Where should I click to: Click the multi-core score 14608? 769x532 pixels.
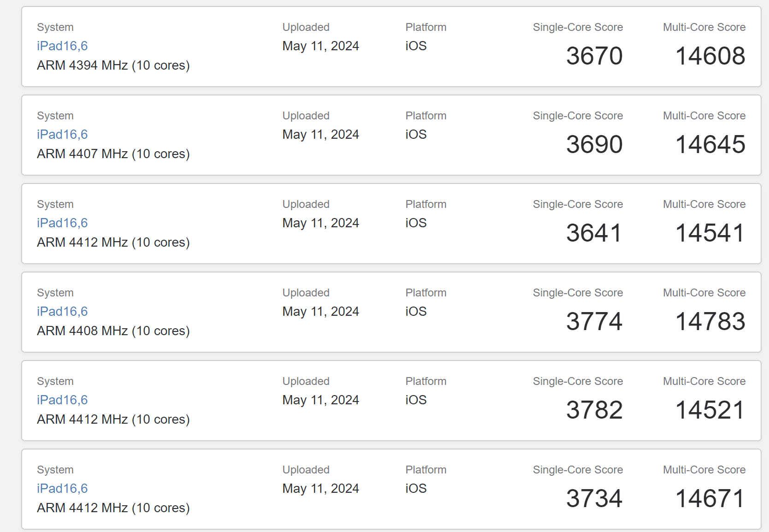(710, 56)
